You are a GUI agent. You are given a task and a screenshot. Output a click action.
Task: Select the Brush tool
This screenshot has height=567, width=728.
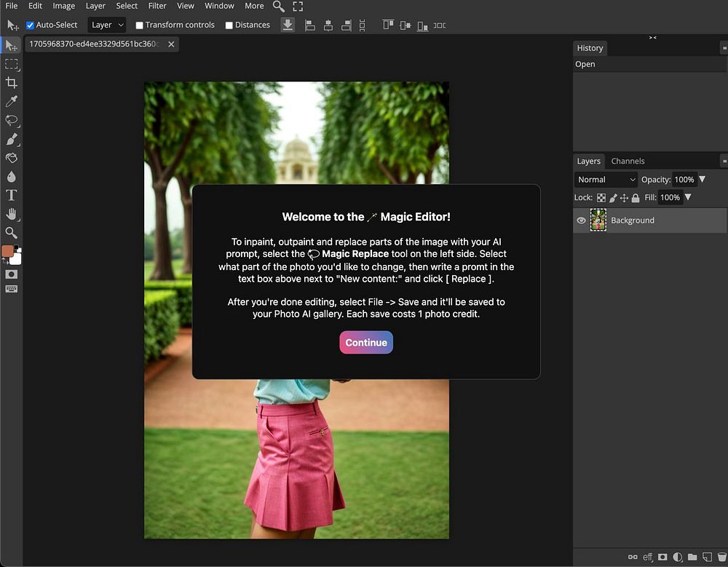(x=11, y=140)
